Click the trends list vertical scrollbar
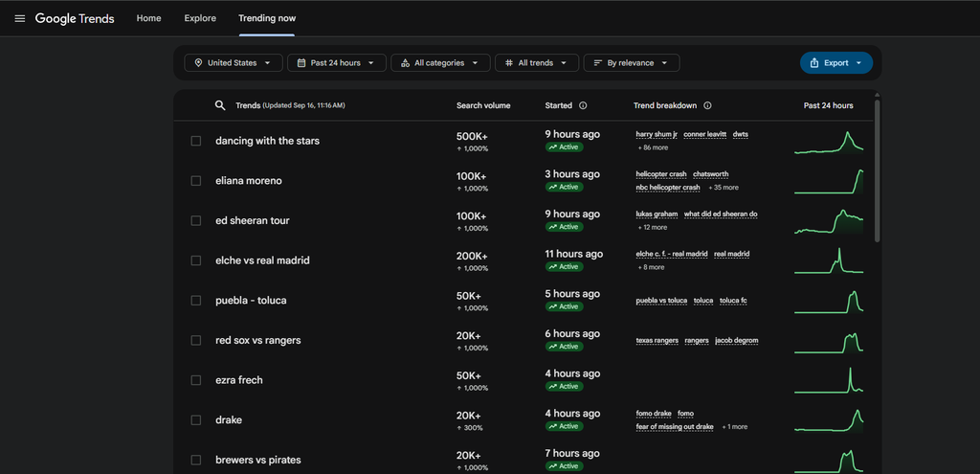 click(x=877, y=170)
